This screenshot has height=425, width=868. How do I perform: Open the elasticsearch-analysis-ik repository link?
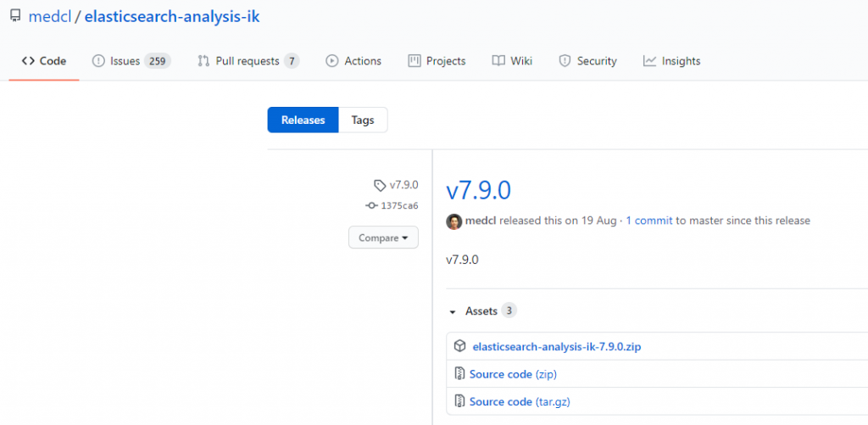pos(172,17)
